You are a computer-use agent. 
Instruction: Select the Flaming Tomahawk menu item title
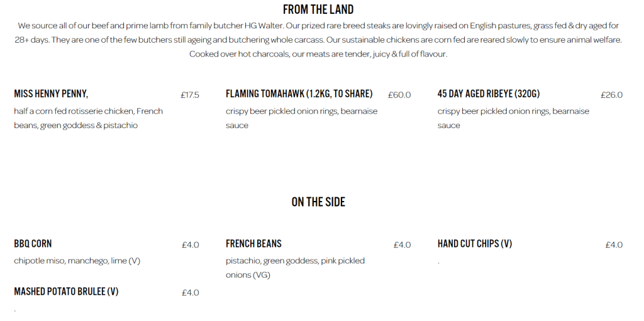[x=299, y=94]
